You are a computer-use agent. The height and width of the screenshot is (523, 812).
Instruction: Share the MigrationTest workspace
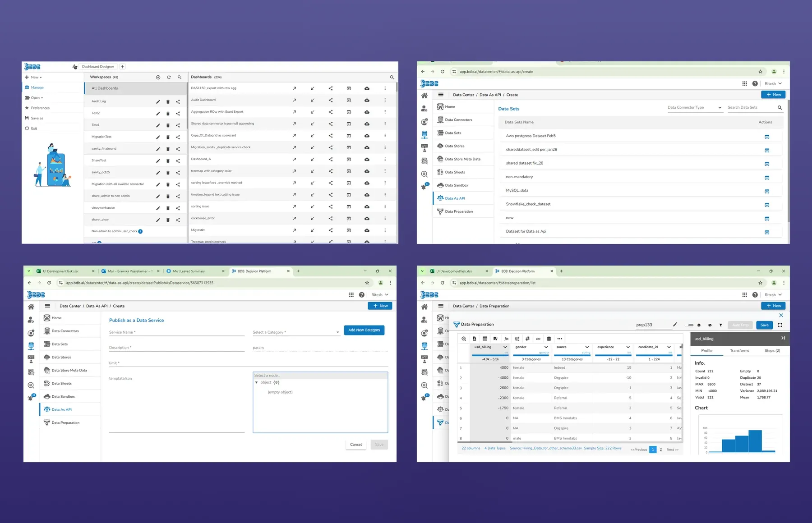178,137
